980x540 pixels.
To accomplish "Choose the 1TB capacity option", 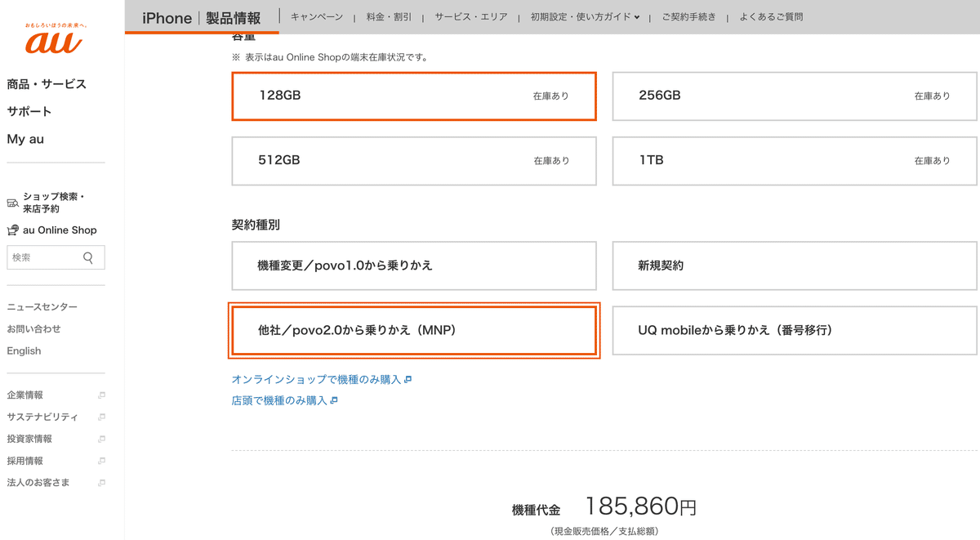I will pos(795,161).
